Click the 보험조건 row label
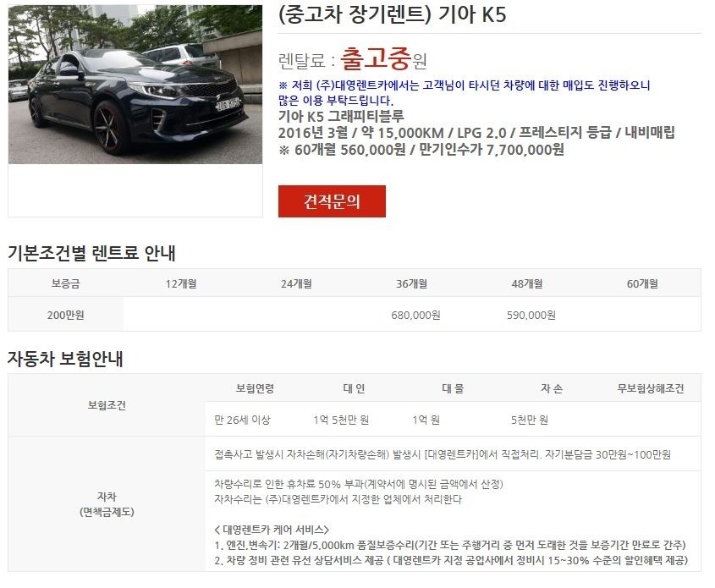Screen dimensions: 715x588 pos(107,404)
